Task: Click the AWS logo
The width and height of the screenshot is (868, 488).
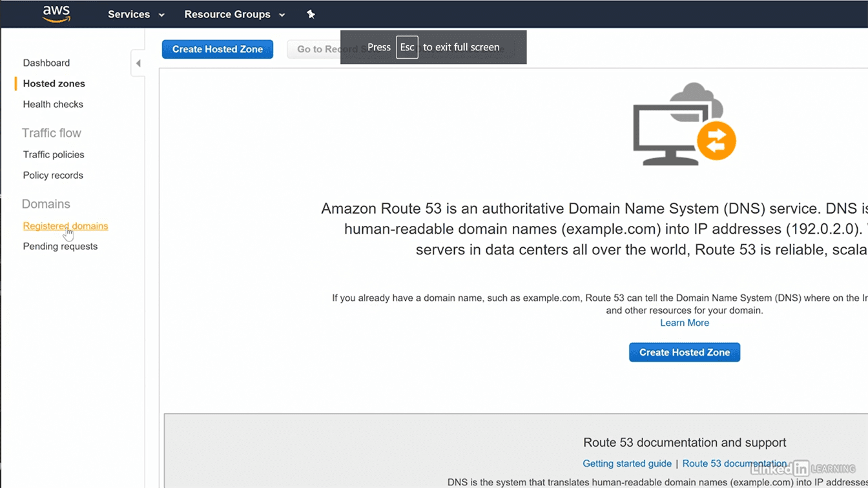Action: (56, 14)
